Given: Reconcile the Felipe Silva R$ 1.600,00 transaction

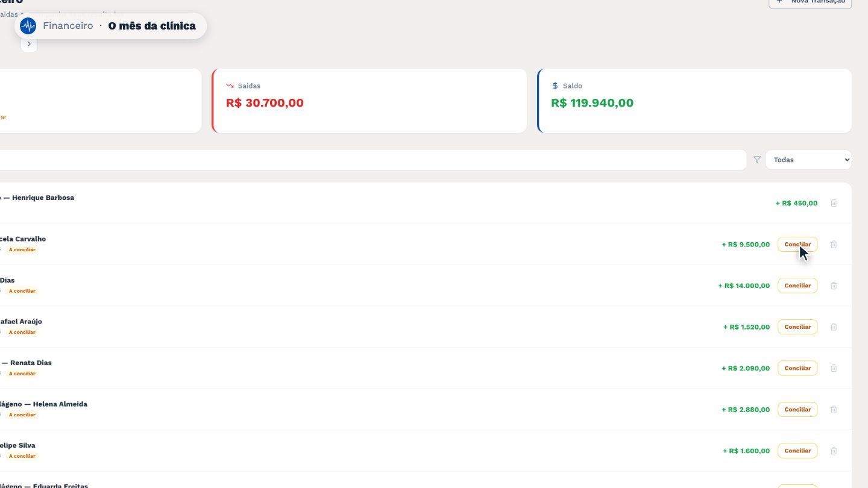Looking at the screenshot, I should point(797,451).
